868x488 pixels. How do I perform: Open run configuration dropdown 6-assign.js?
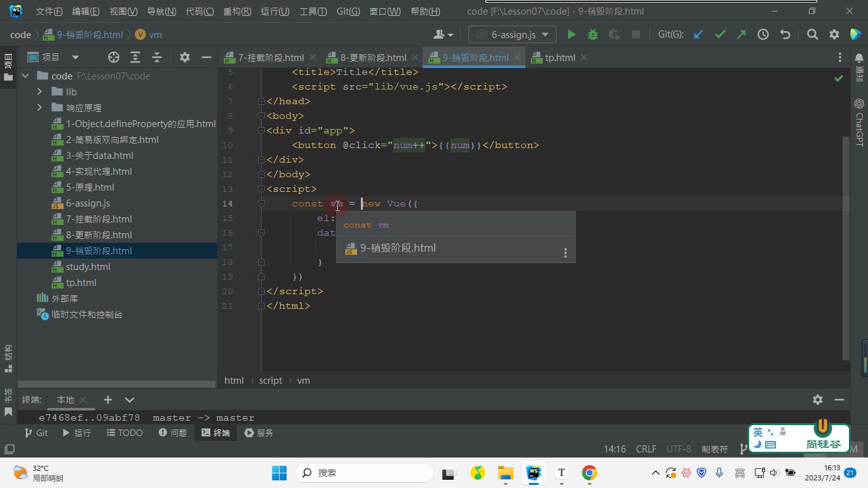pyautogui.click(x=512, y=34)
